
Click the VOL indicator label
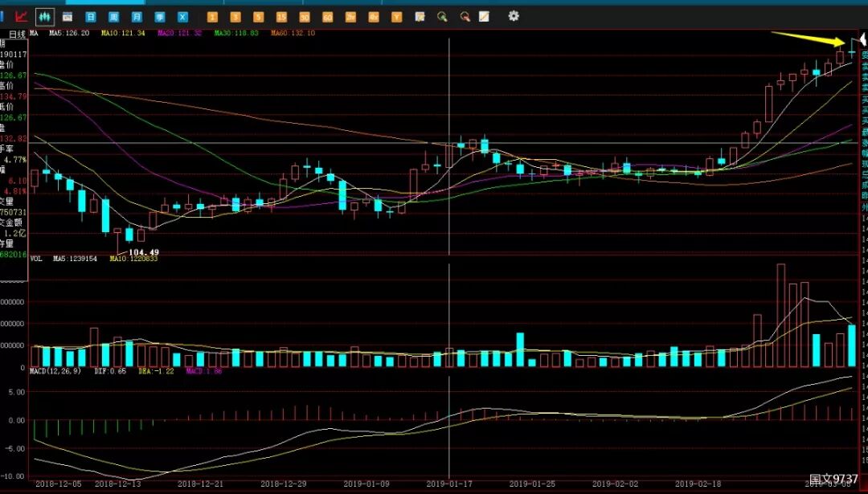[x=36, y=259]
